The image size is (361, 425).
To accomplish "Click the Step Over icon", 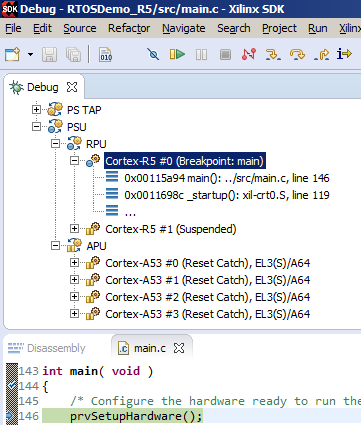I will 297,54.
